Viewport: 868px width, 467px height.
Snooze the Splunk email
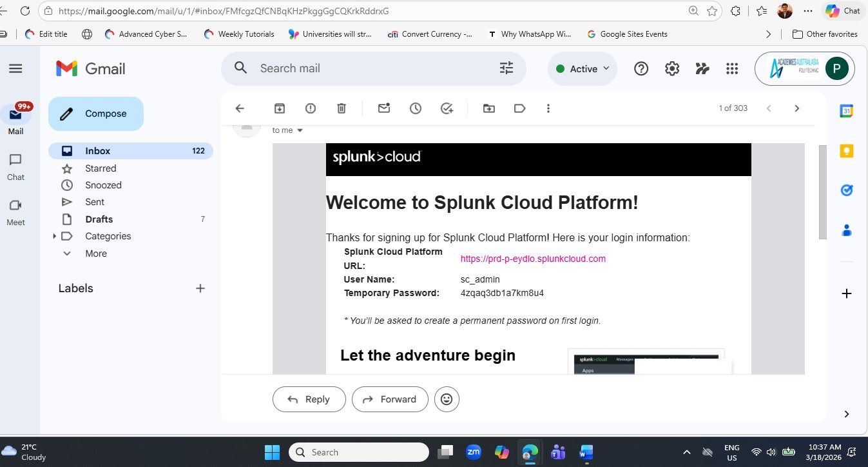416,108
